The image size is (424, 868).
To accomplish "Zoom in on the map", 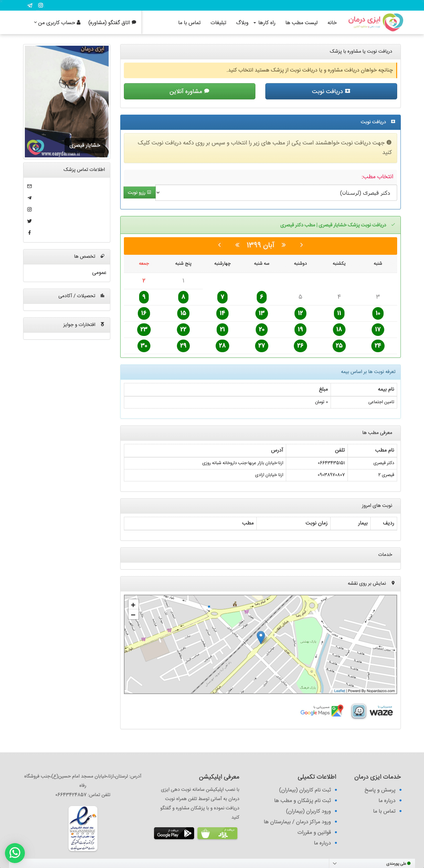I will click(133, 605).
